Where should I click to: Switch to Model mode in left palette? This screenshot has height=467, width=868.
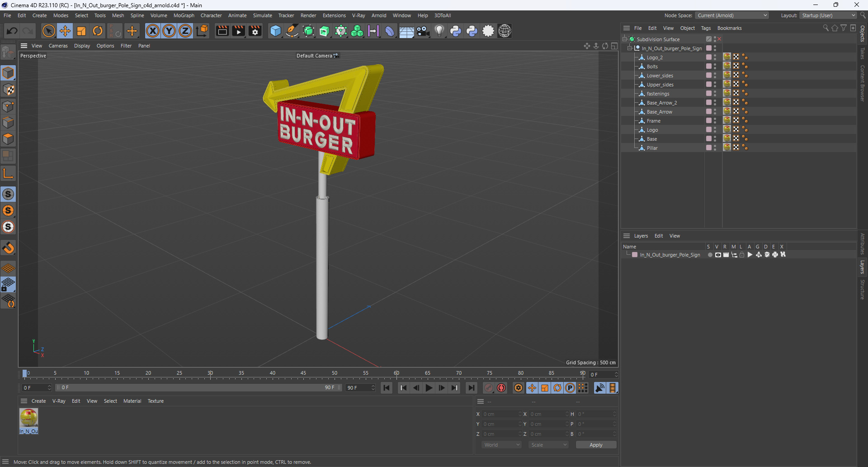tap(8, 73)
